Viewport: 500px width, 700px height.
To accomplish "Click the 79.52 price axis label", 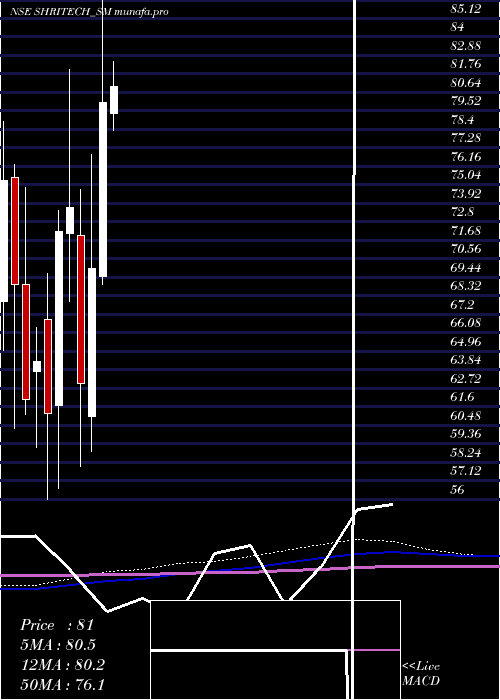I will [465, 101].
